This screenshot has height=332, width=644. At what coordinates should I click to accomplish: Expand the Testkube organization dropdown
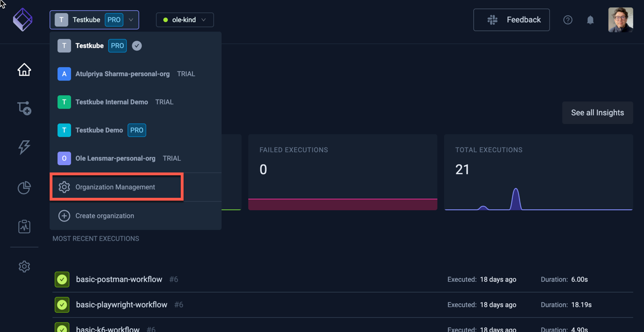tap(95, 20)
